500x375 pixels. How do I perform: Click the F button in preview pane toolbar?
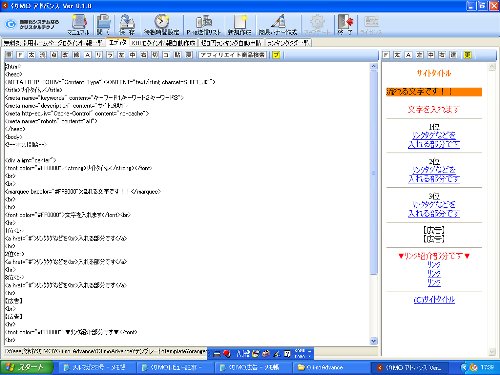click(x=386, y=55)
